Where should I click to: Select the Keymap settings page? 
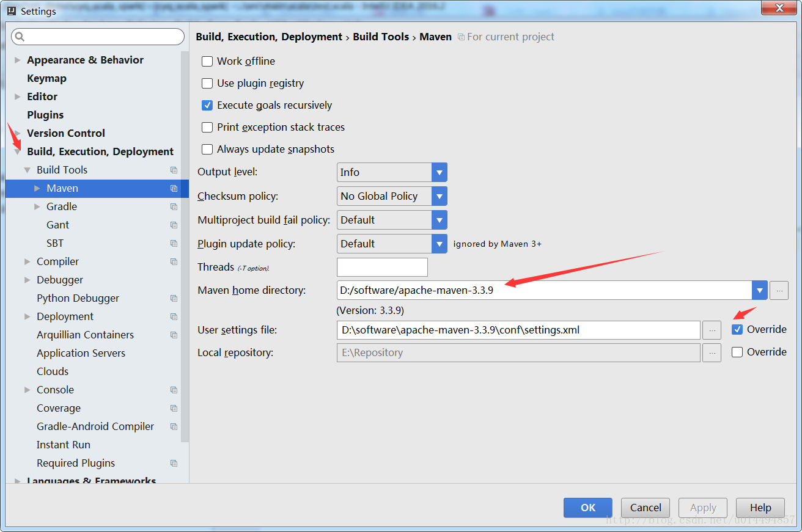coord(46,78)
